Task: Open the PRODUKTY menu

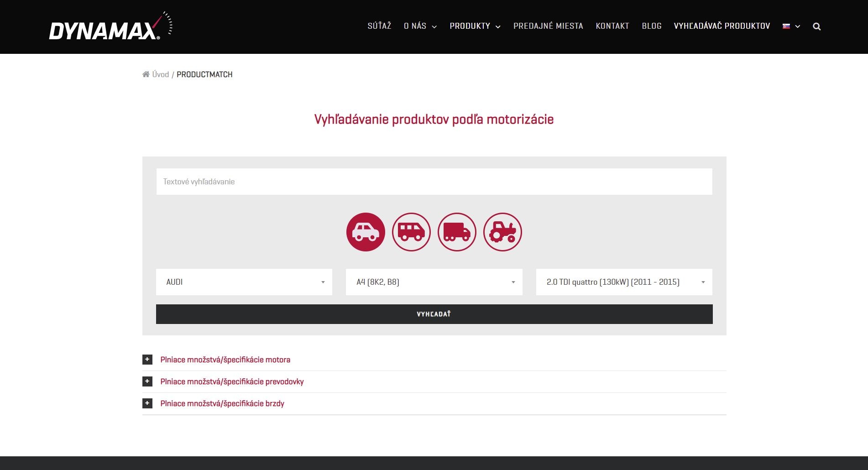Action: (475, 26)
